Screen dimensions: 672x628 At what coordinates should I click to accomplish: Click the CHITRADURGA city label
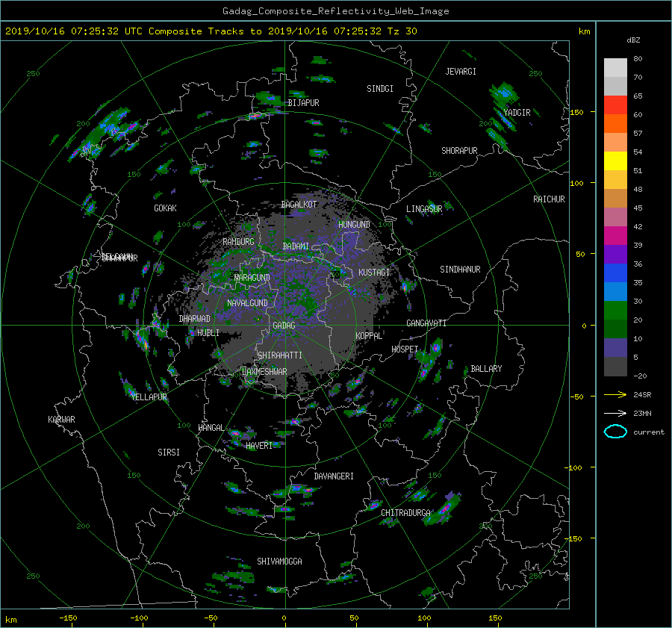[405, 513]
